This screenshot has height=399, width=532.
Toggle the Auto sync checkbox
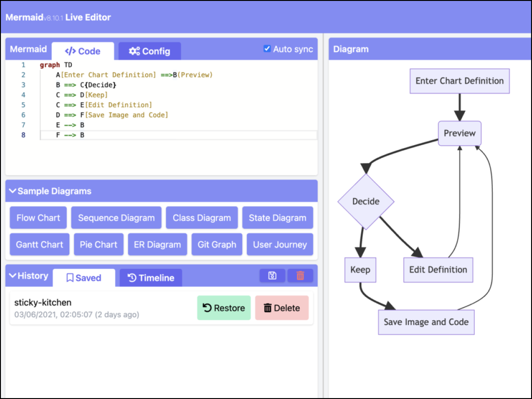[x=267, y=49]
